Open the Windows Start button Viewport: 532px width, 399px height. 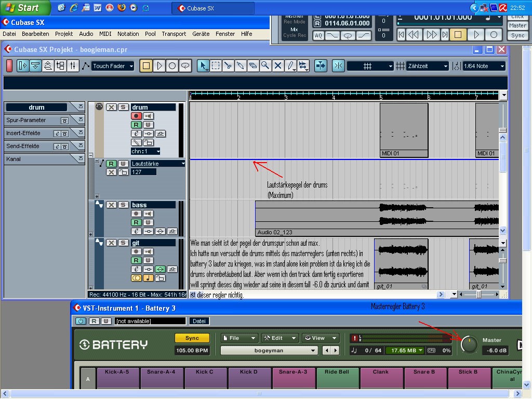25,7
